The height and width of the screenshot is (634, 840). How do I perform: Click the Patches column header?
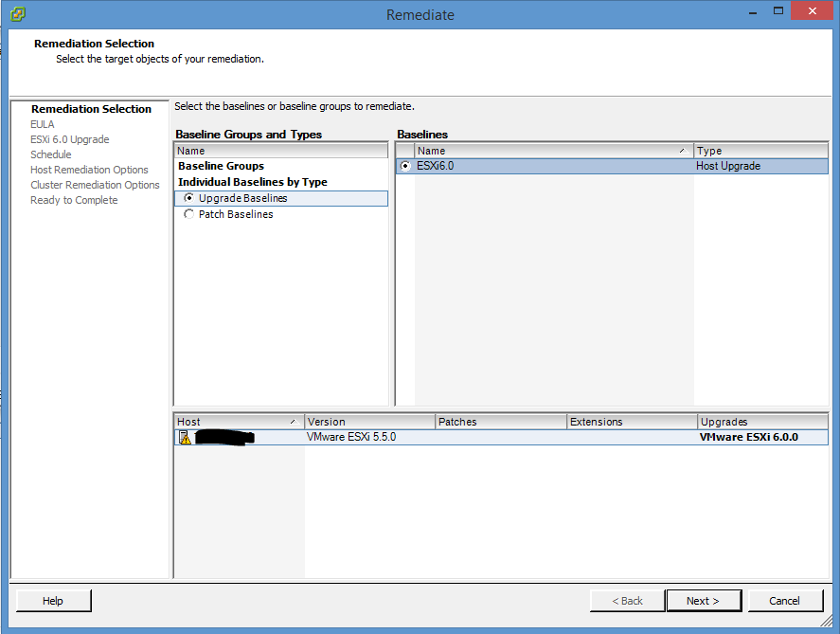501,422
